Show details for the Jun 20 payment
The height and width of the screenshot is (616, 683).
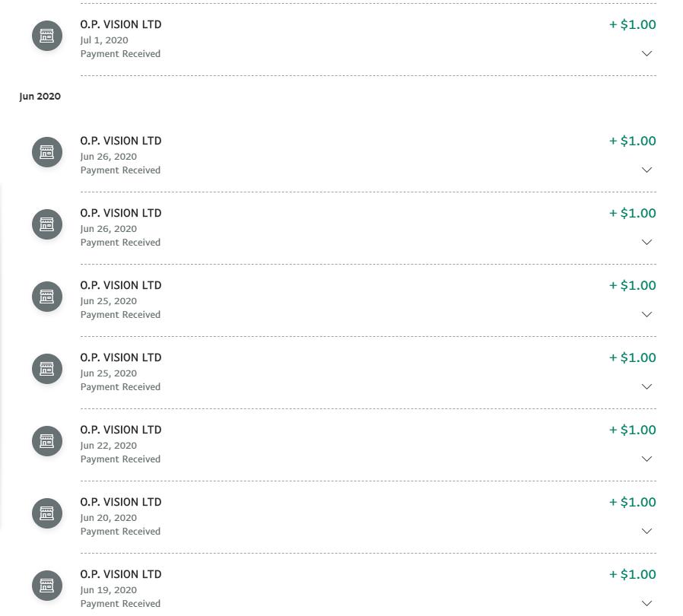tap(646, 532)
